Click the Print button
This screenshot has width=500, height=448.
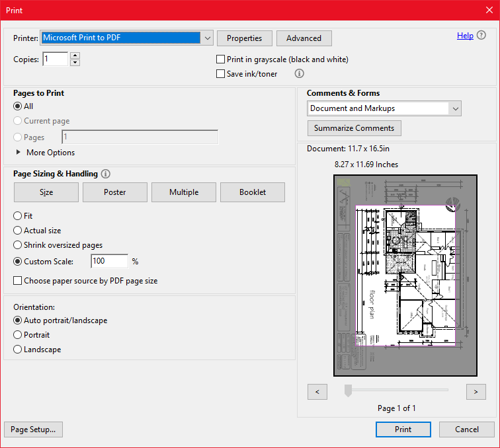[x=403, y=429]
